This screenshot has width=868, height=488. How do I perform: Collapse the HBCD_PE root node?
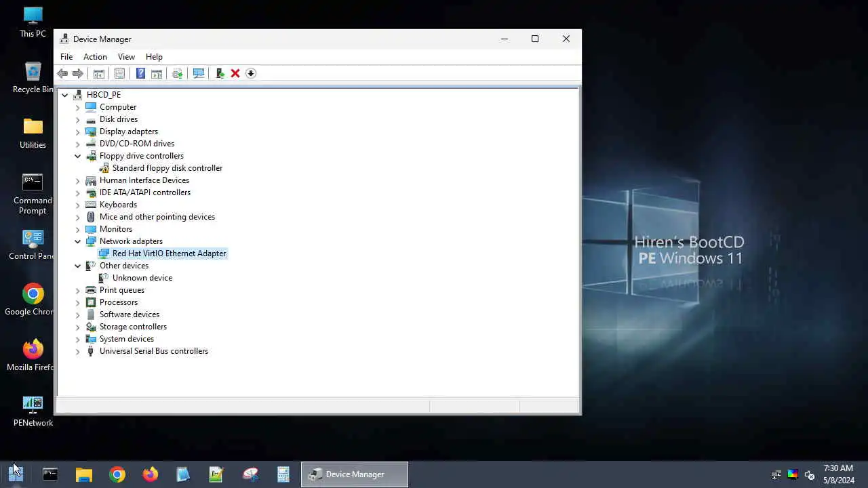64,95
